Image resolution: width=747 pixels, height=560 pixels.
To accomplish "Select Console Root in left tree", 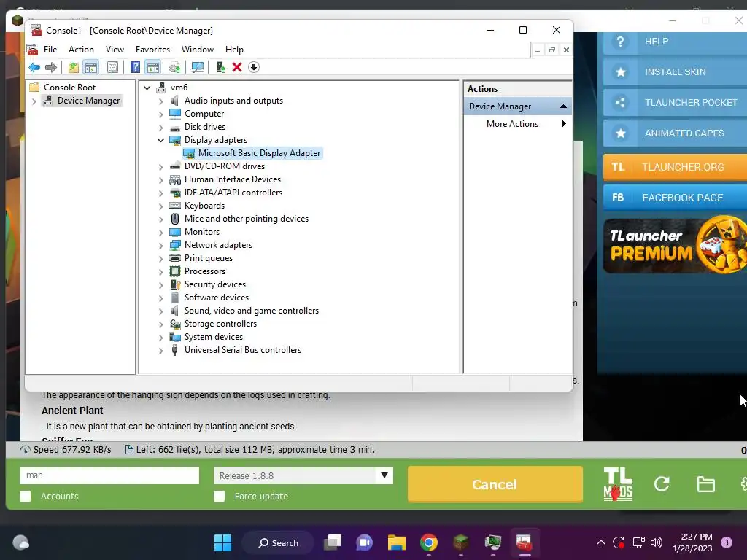I will [69, 87].
